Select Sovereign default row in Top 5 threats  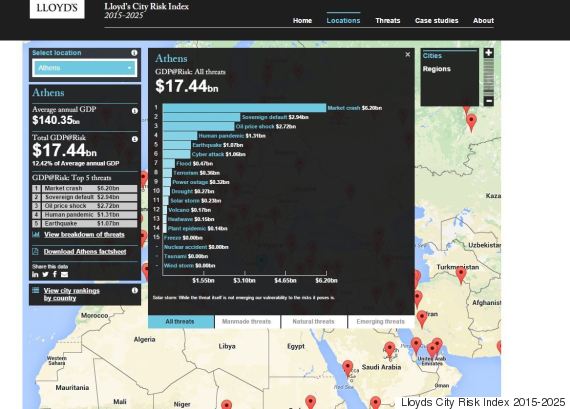click(85, 197)
